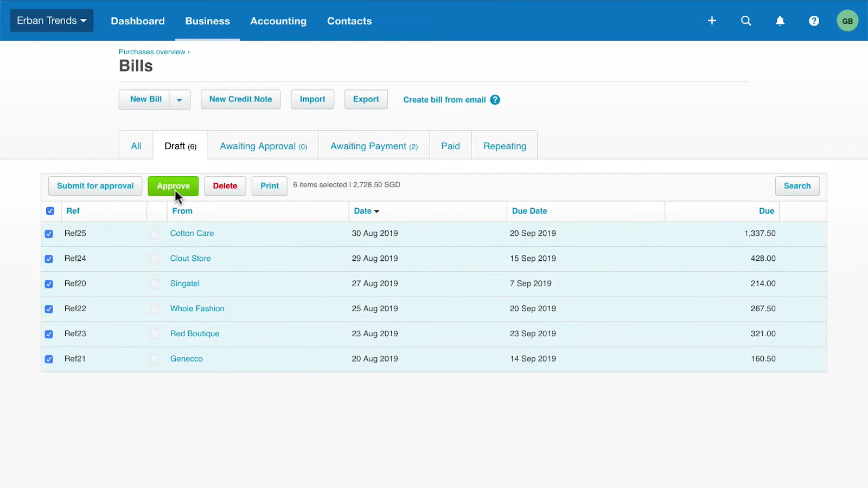Open the Clout Store bill link
This screenshot has width=868, height=488.
[190, 258]
